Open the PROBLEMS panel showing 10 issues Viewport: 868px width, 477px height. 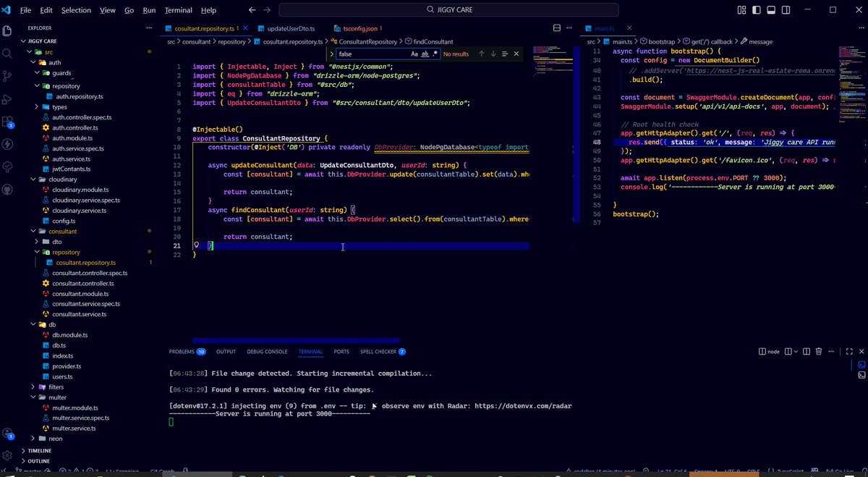point(182,351)
